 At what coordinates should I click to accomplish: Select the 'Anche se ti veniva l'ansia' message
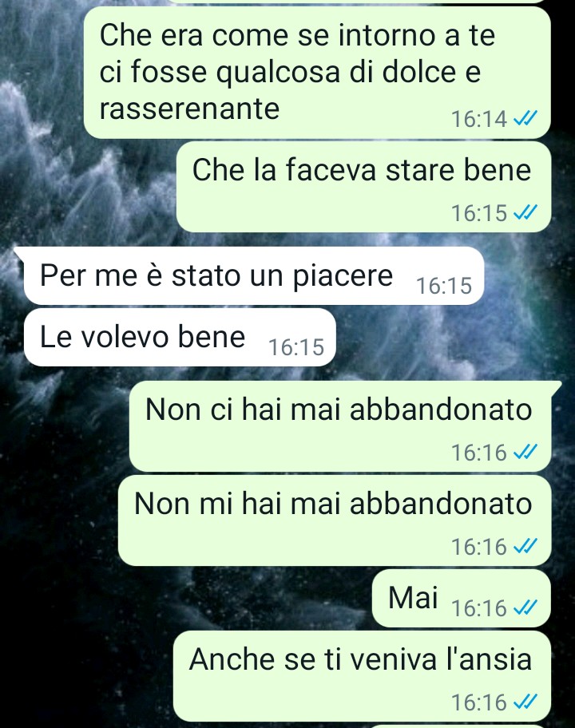[x=362, y=676]
